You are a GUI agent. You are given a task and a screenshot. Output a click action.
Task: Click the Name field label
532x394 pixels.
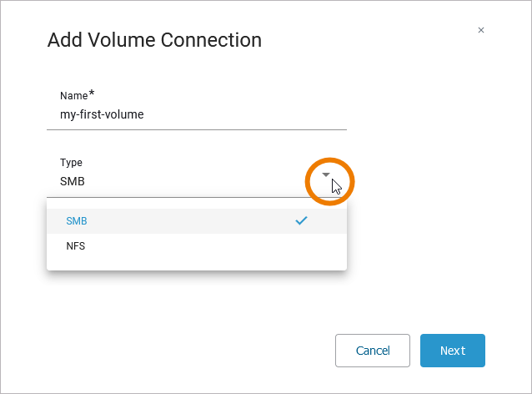tap(73, 96)
